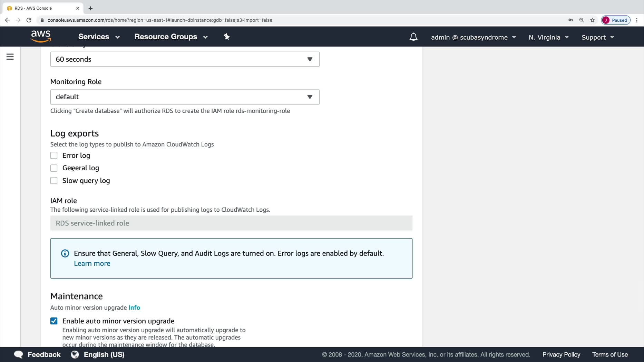Open the browser zoom magnifier icon
Screen dimensions: 644x362
582,20
